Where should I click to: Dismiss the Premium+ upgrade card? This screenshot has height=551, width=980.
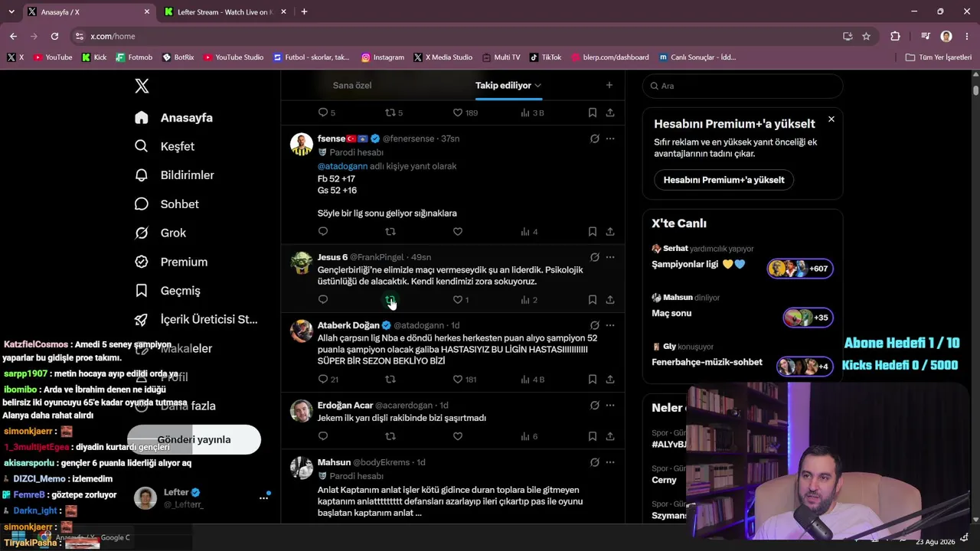pos(831,119)
